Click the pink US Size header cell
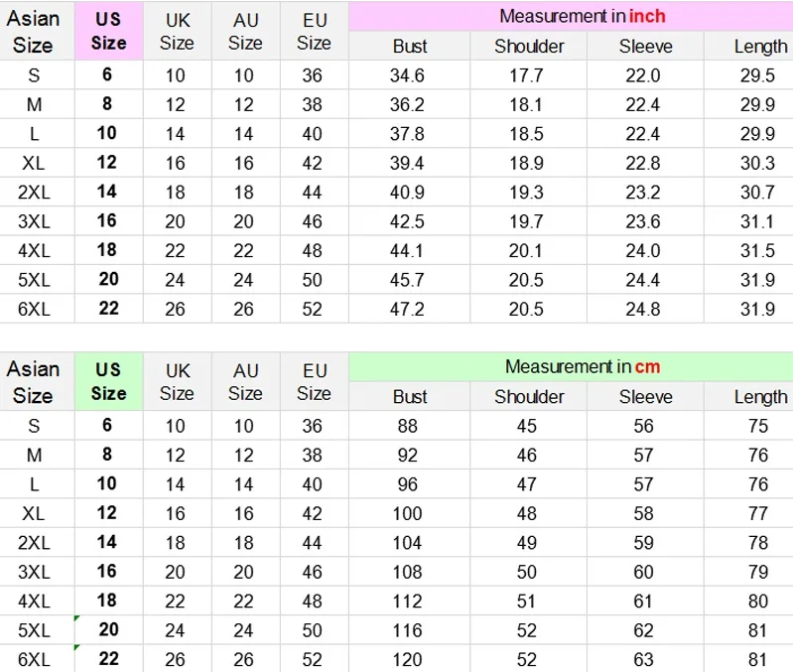 click(x=109, y=31)
